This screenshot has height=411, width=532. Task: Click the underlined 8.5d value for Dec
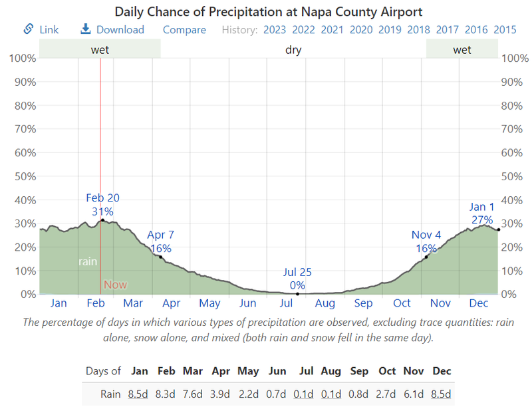pos(441,394)
